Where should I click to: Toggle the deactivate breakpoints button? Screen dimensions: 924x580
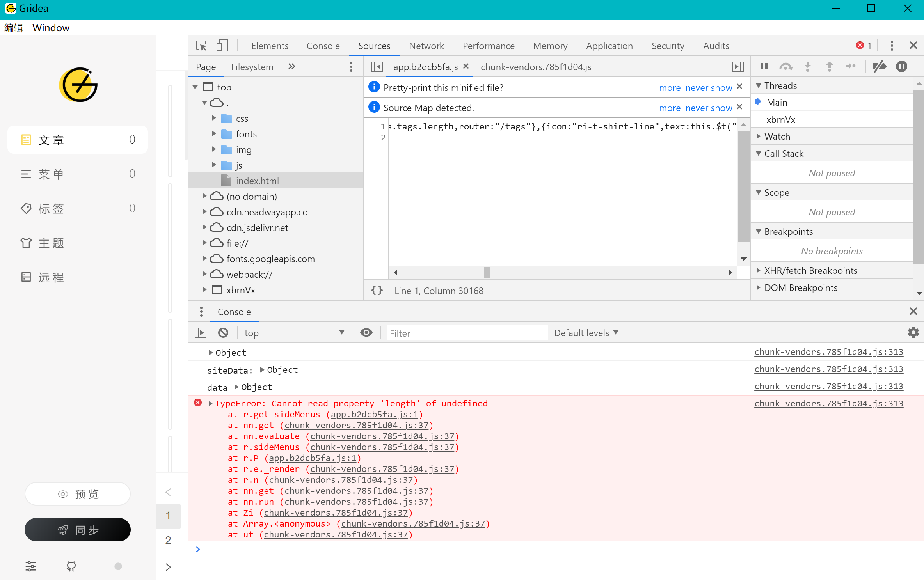pyautogui.click(x=879, y=66)
